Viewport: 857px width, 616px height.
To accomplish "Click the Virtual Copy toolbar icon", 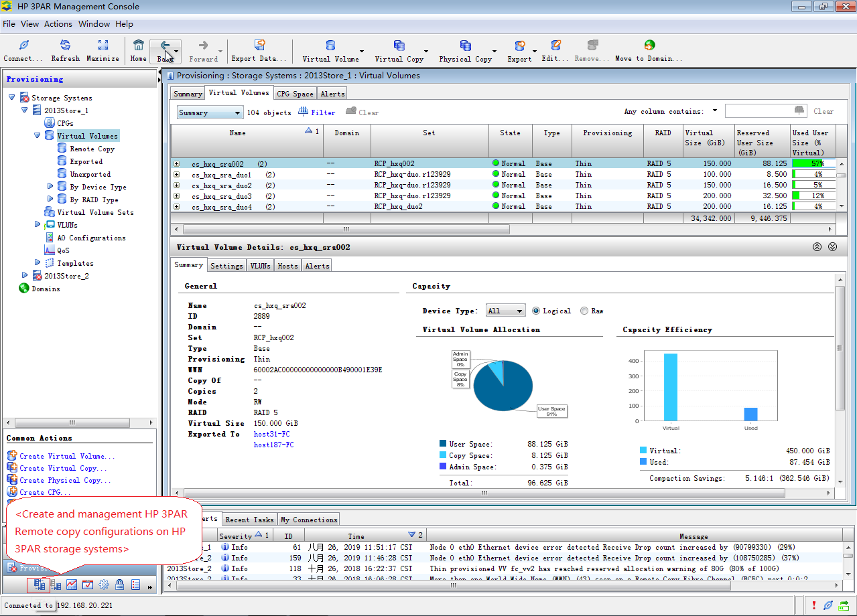I will pos(399,46).
